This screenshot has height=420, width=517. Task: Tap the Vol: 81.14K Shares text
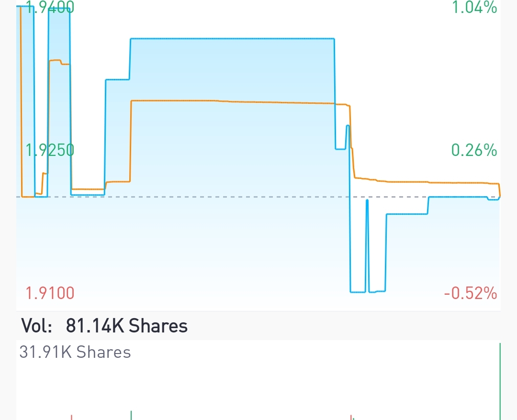[x=104, y=326]
